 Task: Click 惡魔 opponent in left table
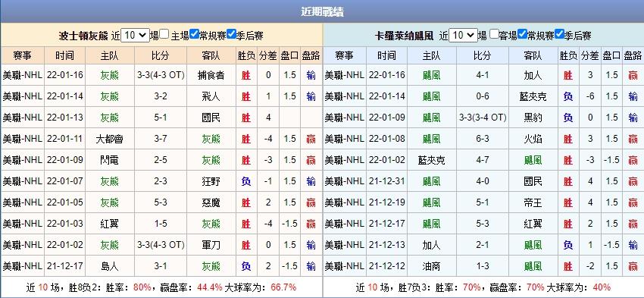coord(211,202)
